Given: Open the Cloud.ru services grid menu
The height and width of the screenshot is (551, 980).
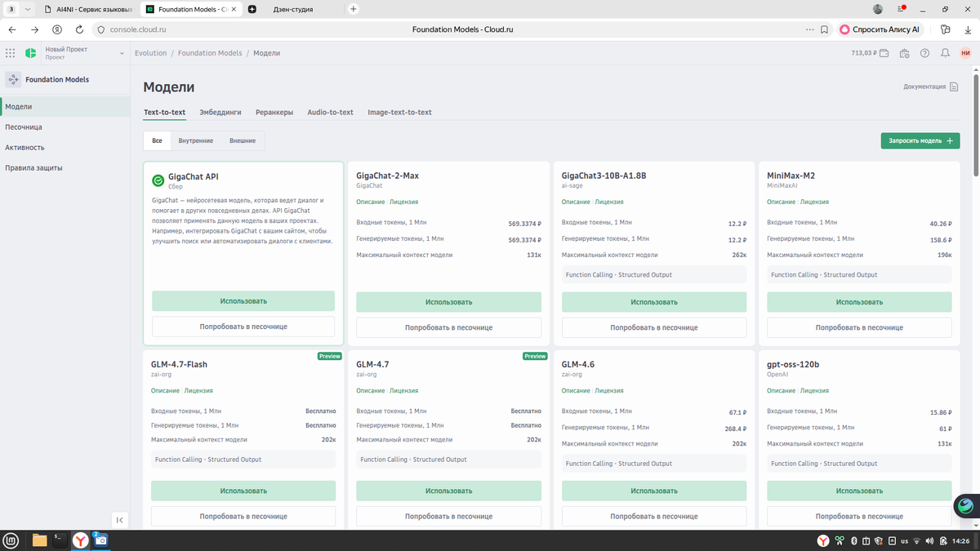Looking at the screenshot, I should coord(10,53).
